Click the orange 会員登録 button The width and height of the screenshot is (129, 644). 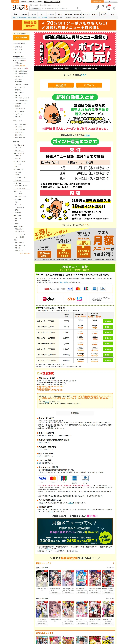click(x=61, y=85)
